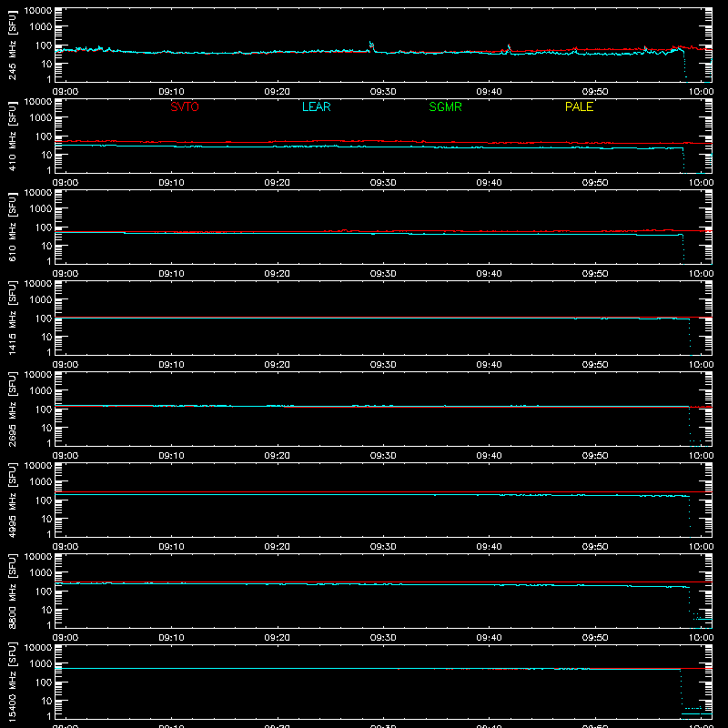Click the 09:30 label under the 1415 MHz plot

[x=383, y=365]
